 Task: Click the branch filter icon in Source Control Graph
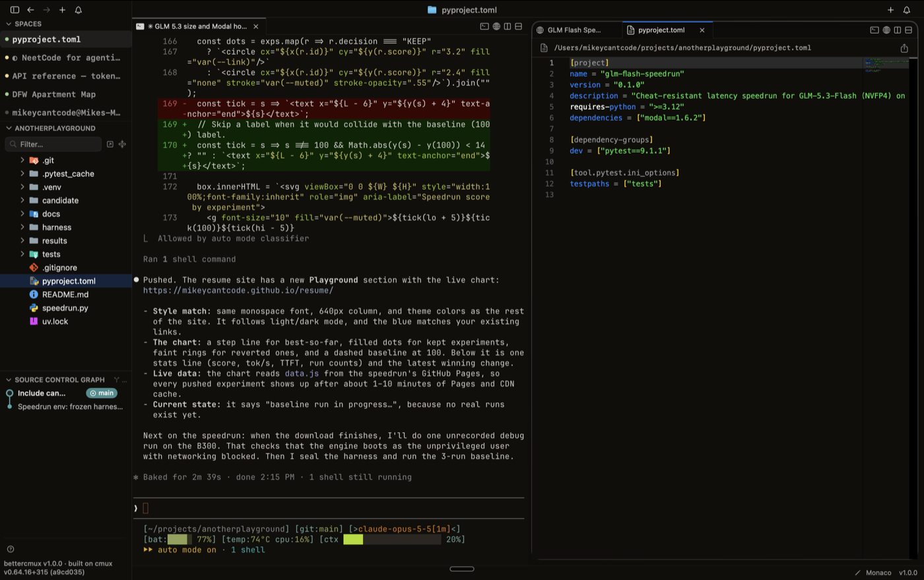coord(117,379)
